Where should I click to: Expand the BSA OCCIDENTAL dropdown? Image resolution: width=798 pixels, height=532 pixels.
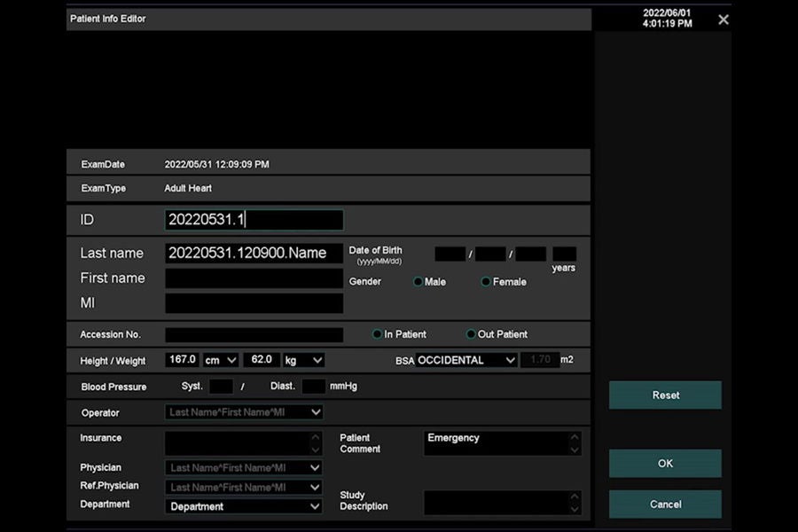pos(466,360)
